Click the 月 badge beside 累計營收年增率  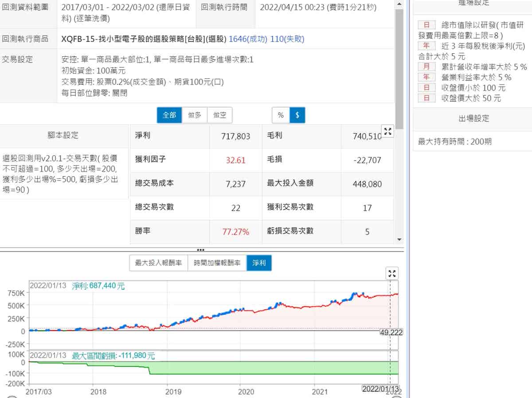426,67
